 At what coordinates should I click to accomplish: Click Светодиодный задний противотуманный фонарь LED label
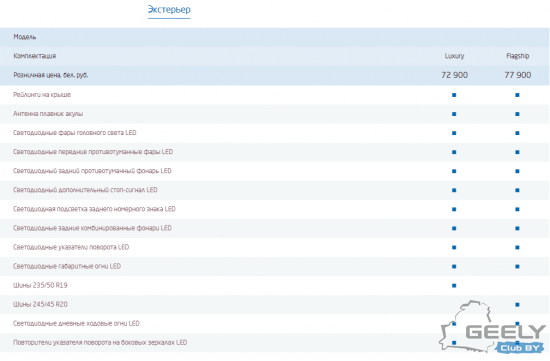pos(92,171)
